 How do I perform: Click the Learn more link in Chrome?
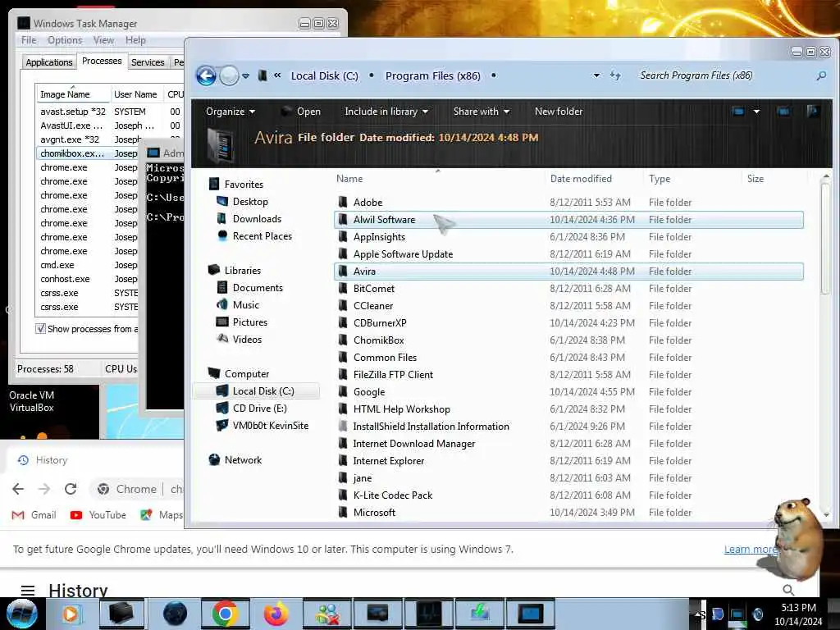[750, 549]
